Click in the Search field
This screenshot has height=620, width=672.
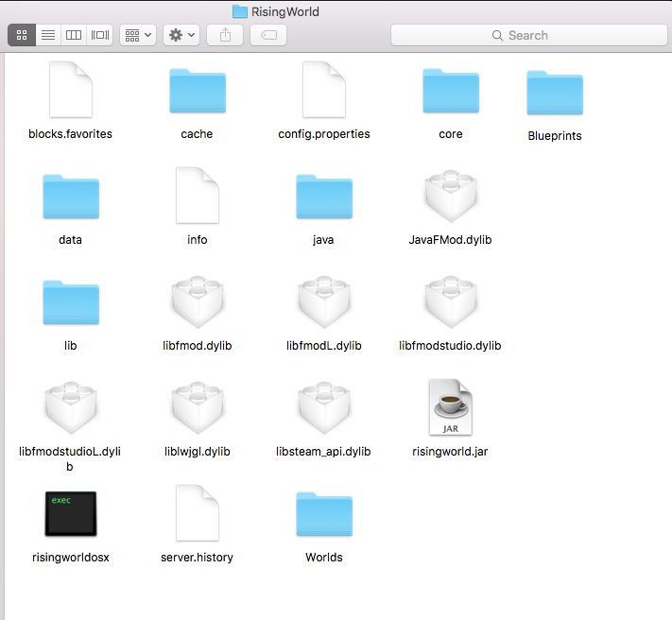coord(529,35)
